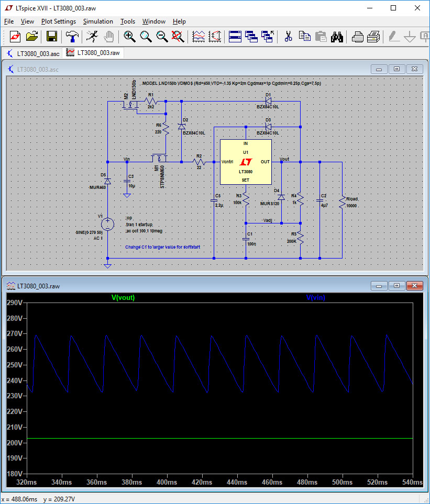The width and height of the screenshot is (430, 504).
Task: Click the R5 200K resistor
Action: click(300, 237)
